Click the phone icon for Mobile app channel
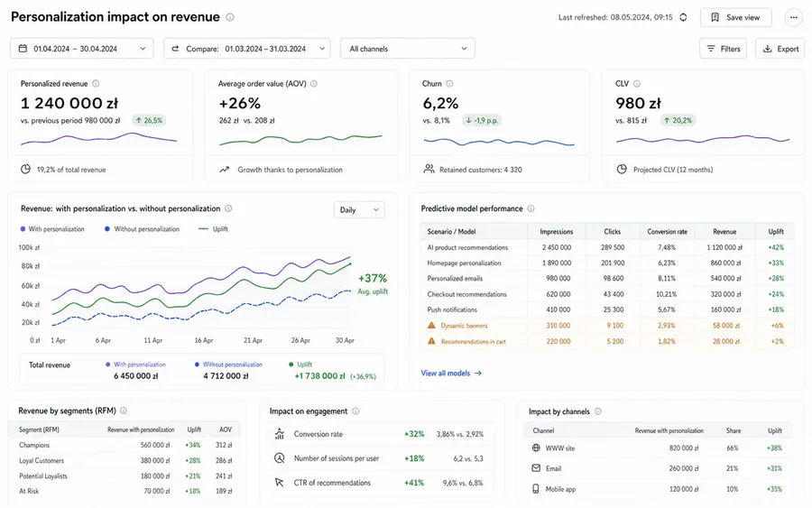Screen dimensions: 812x508 point(535,489)
